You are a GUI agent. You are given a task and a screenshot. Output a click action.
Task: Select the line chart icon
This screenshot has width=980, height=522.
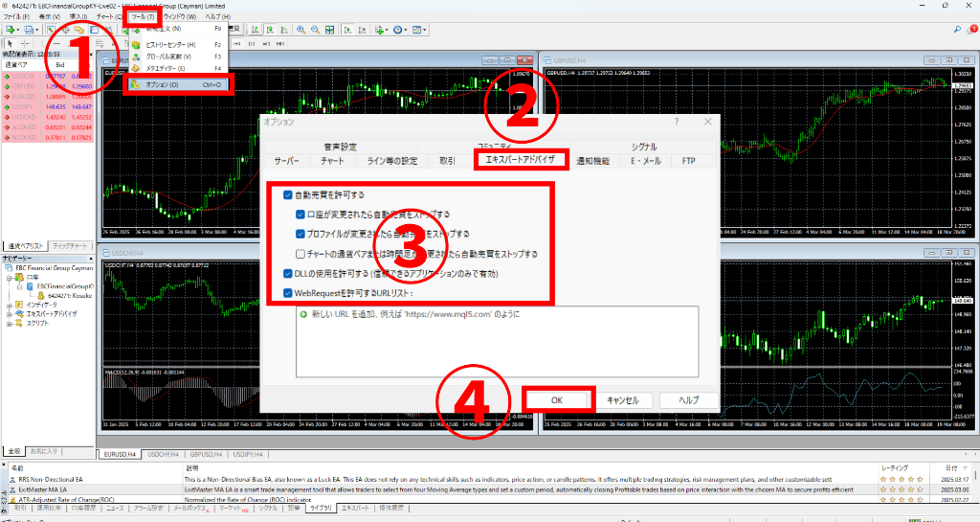point(284,30)
